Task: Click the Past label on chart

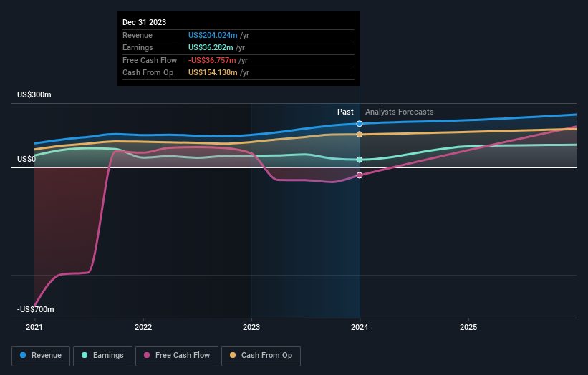Action: coord(345,112)
